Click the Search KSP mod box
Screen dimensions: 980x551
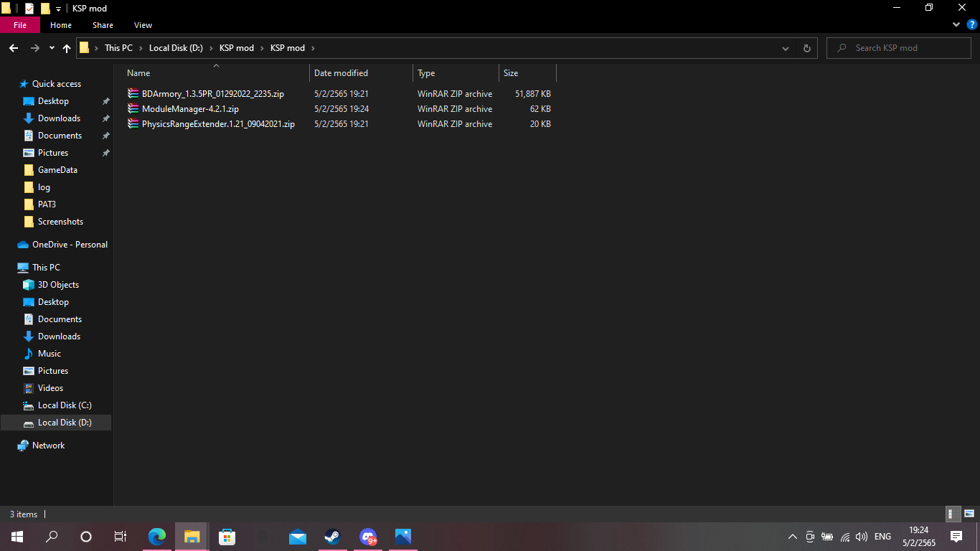pos(900,48)
